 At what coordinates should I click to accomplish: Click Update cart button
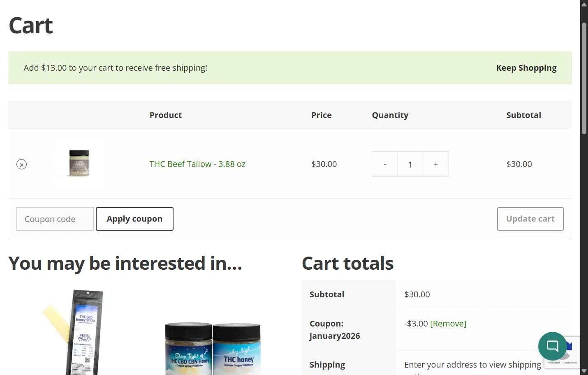(x=530, y=219)
